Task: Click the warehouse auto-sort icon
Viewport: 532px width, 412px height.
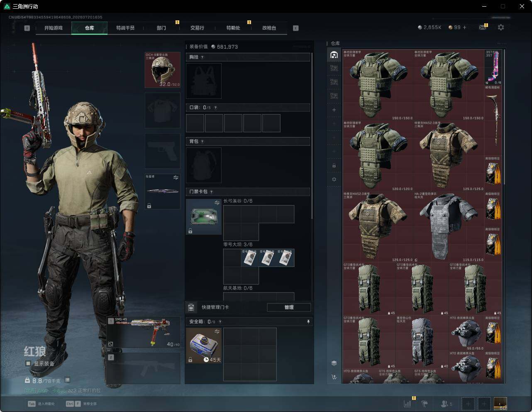Action: (x=334, y=377)
